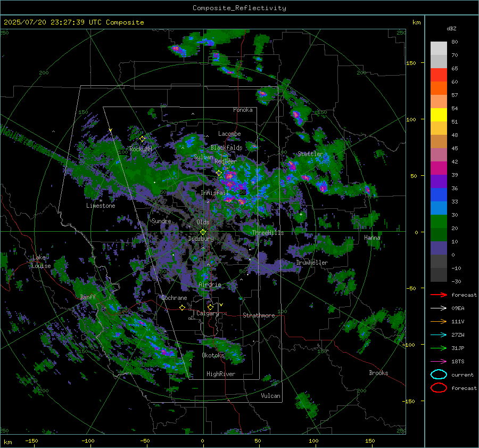This screenshot has height=448, width=479.
Task: Click the royal blue swatch in dBZ scale
Action: pyautogui.click(x=439, y=194)
